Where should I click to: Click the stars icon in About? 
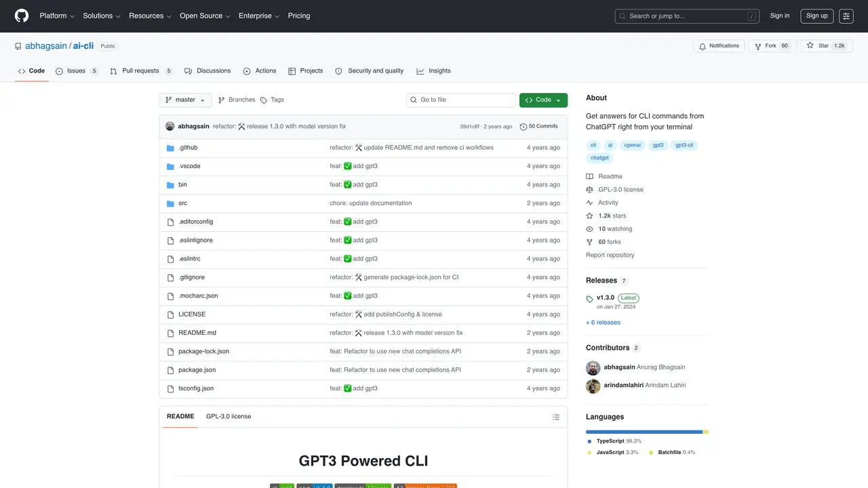[x=590, y=216]
